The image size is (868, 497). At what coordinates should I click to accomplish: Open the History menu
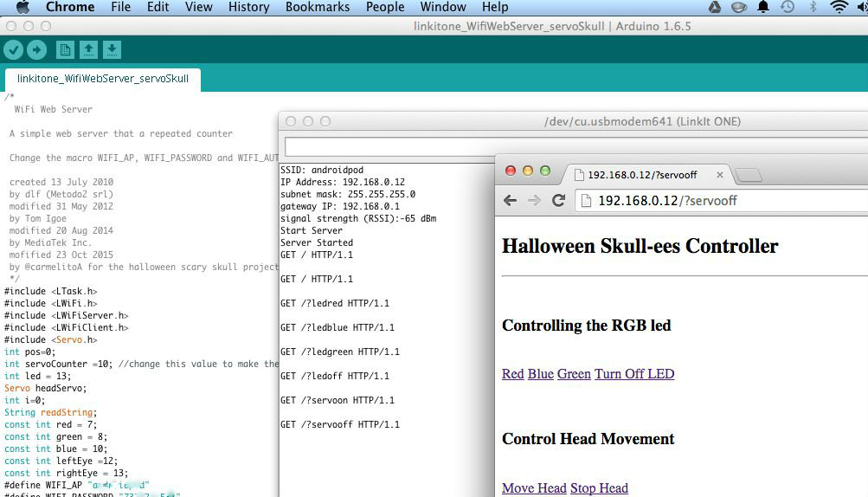coord(248,7)
